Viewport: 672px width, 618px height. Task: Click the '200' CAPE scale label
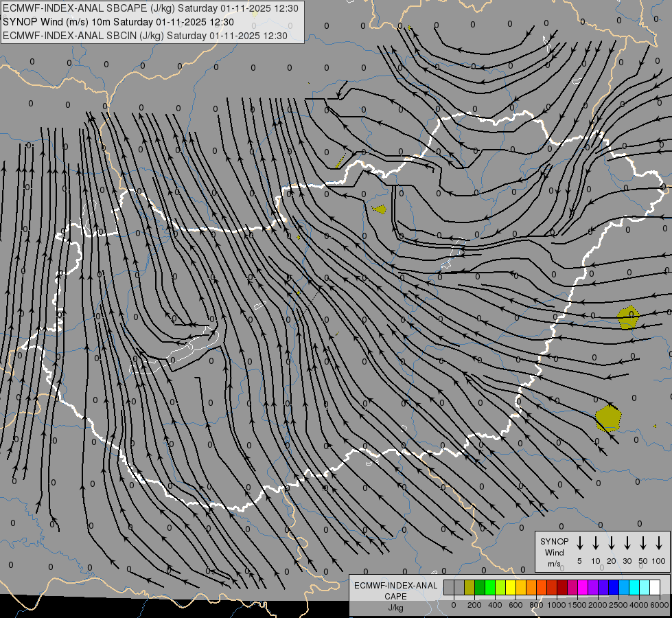pos(474,605)
